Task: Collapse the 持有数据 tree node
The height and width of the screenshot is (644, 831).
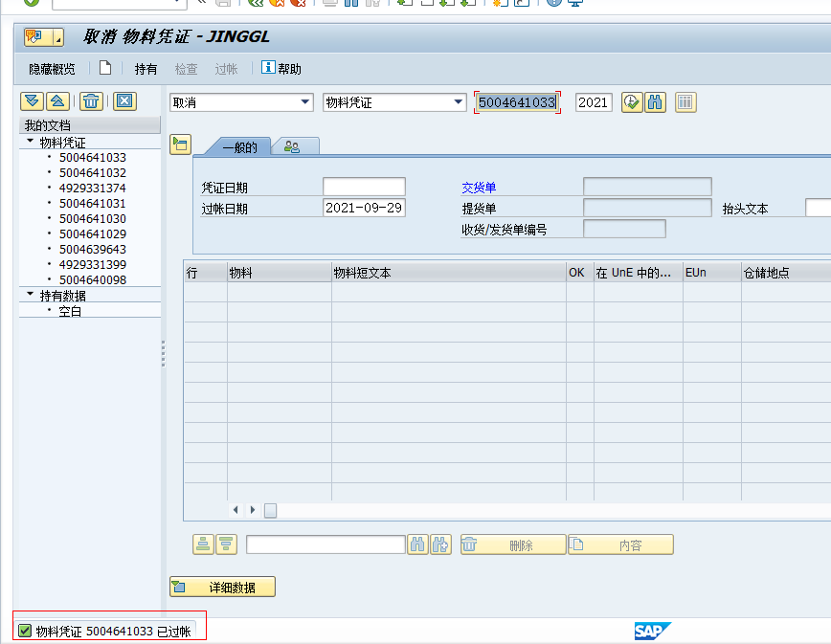Action: pos(31,295)
